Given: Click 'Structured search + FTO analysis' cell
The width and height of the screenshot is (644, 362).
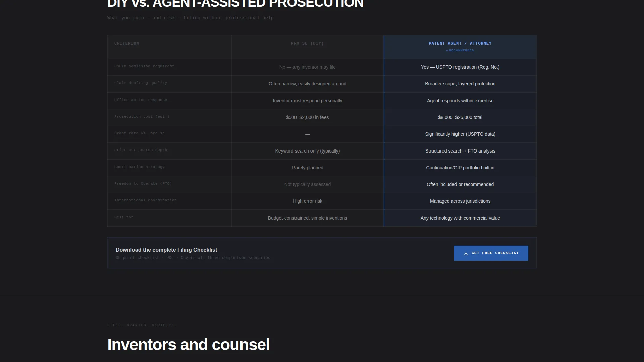Looking at the screenshot, I should click(460, 151).
